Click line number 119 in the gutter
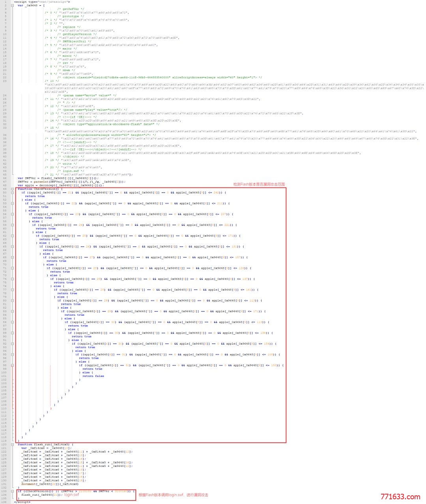This screenshot has height=504, width=426. click(x=5, y=441)
